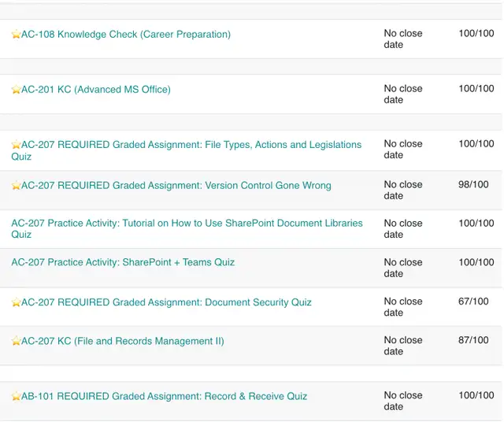The image size is (504, 422).
Task: Click No close date for AC-108 Knowledge Check
Action: coord(403,39)
